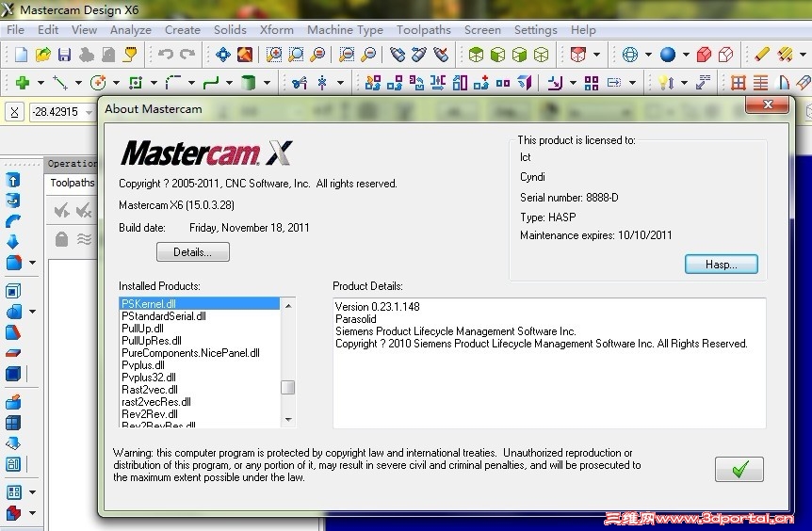Open dropdown next to light bulb icon

[684, 83]
